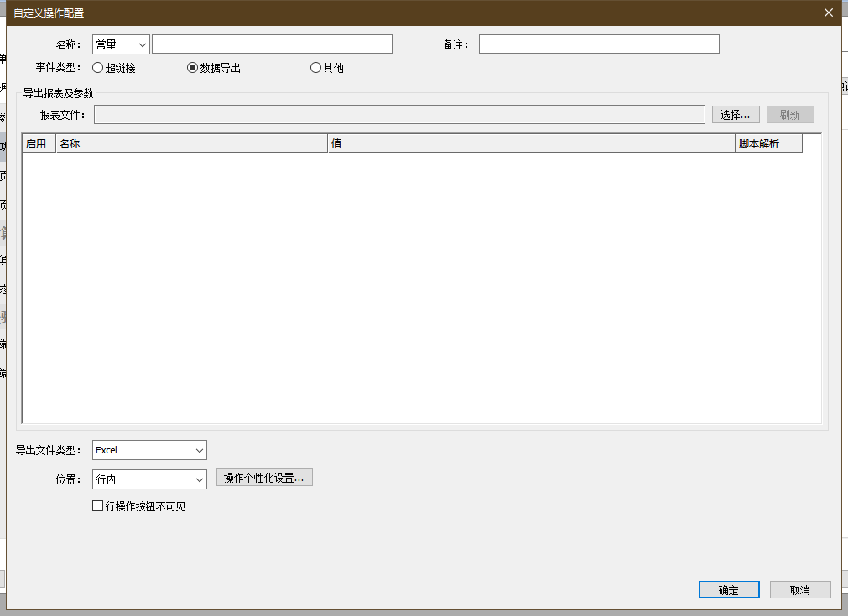Confirm with the 确定 button

tap(729, 590)
